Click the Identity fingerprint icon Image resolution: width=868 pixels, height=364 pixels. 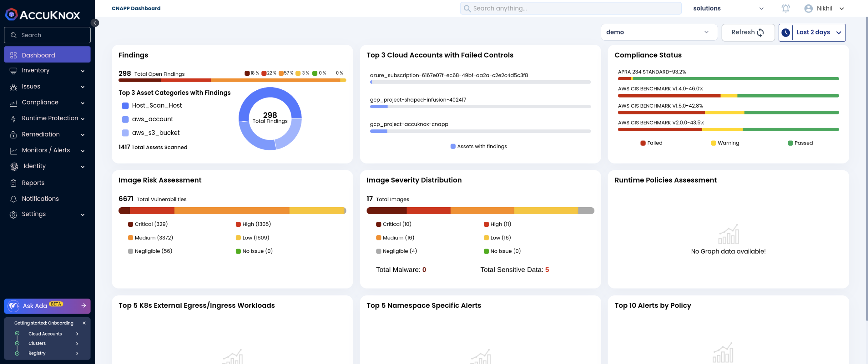point(14,166)
